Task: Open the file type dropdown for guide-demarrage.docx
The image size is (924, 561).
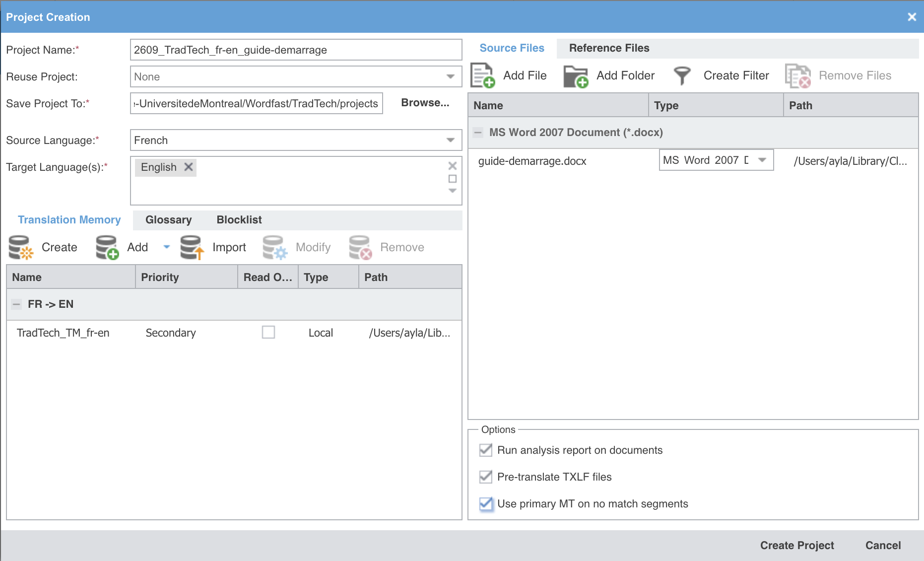Action: 762,160
